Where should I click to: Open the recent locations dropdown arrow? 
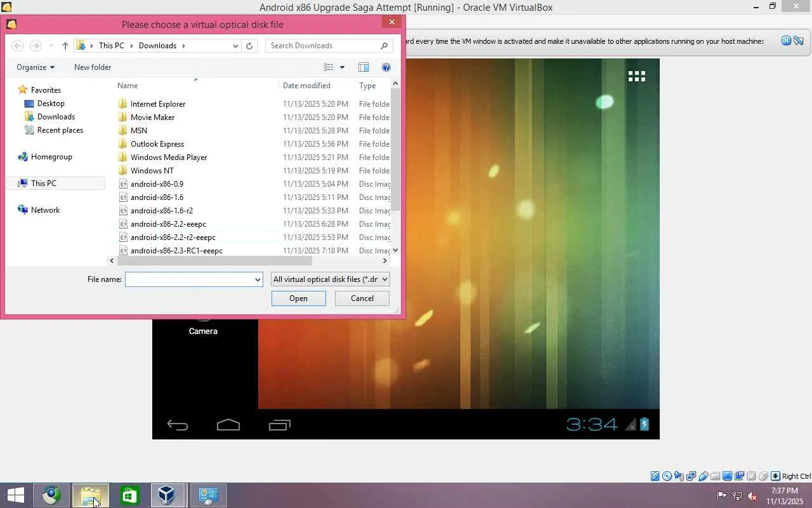tap(51, 46)
